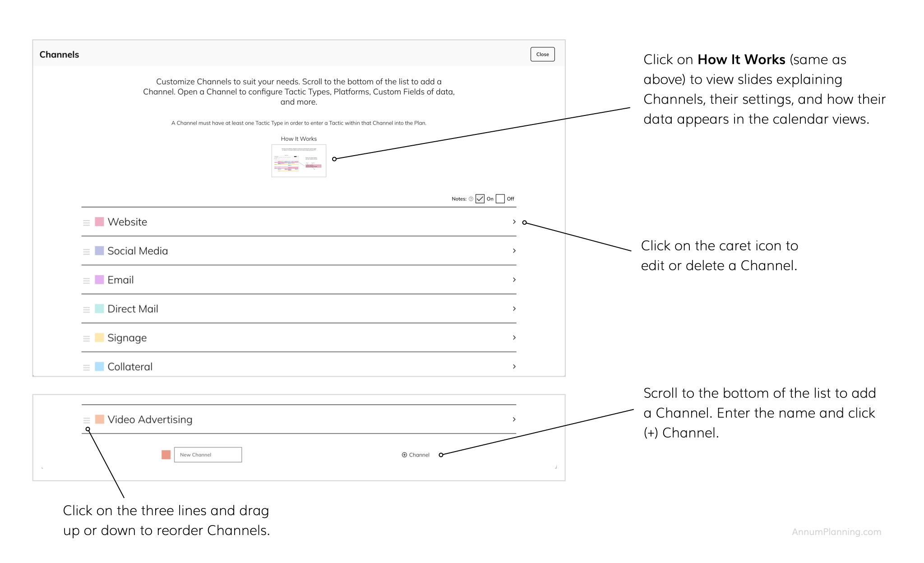Click the three-line handle for Video Advertising

coord(86,420)
